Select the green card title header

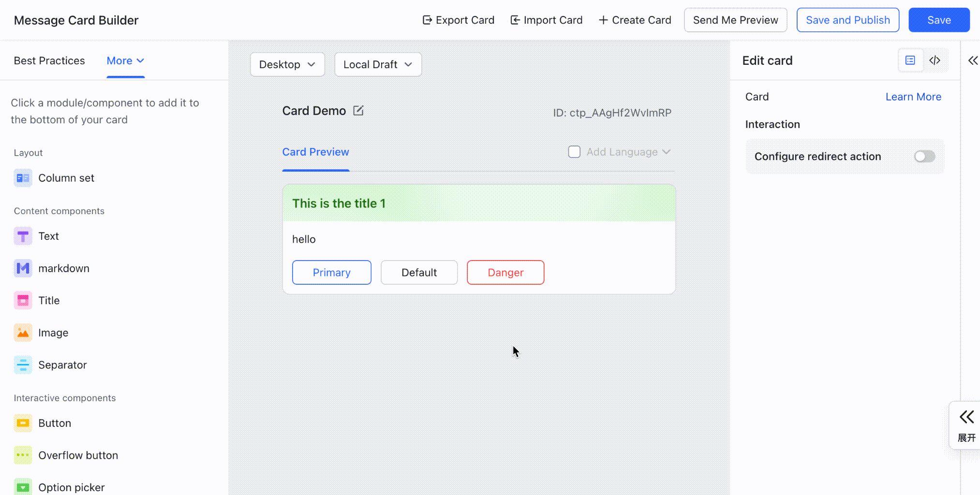click(479, 203)
